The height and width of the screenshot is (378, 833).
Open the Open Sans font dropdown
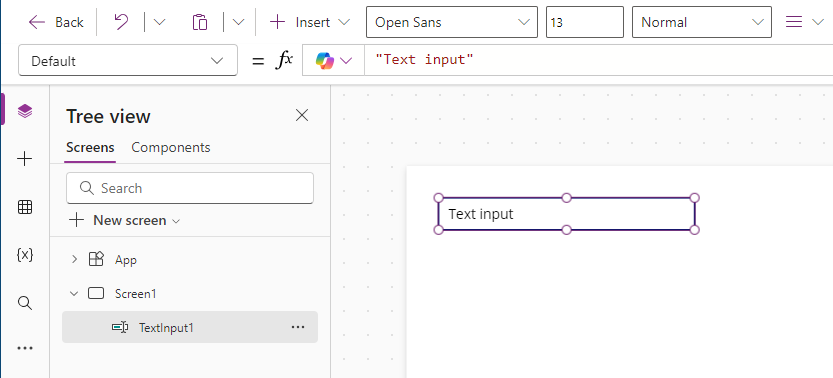[x=452, y=22]
